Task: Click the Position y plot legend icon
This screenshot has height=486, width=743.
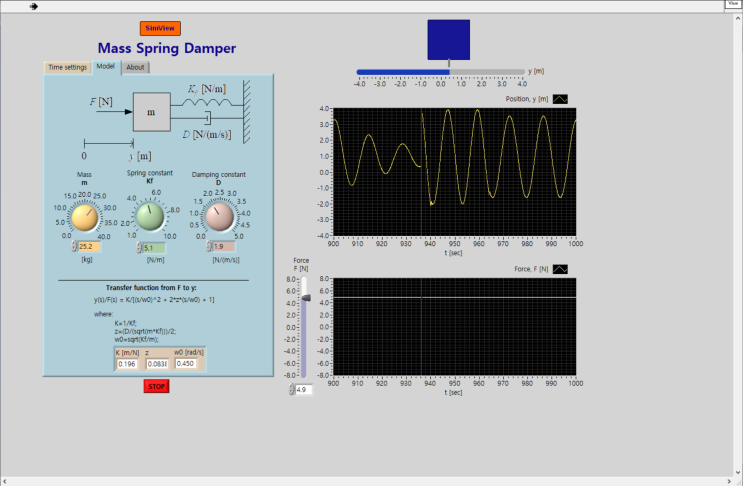Action: (x=560, y=99)
